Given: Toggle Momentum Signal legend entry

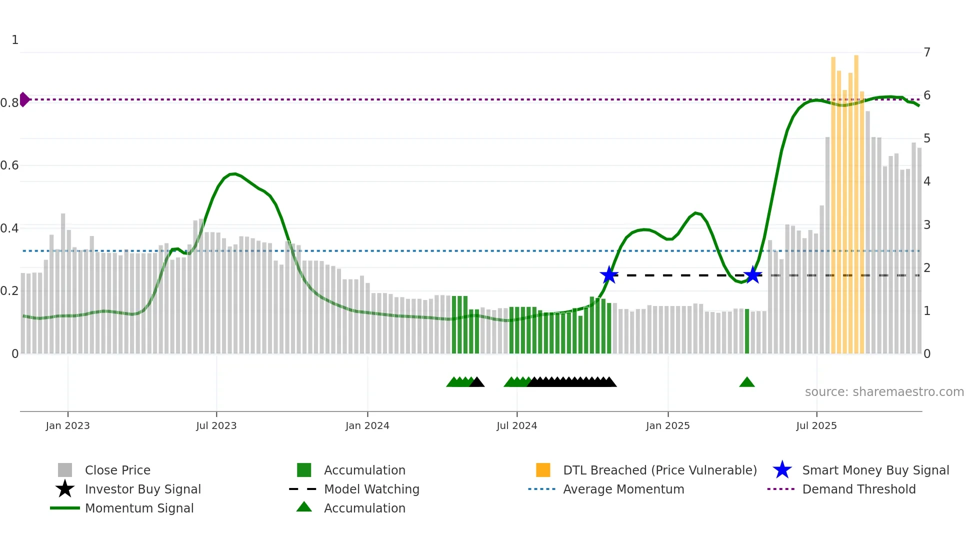Looking at the screenshot, I should pos(139,508).
